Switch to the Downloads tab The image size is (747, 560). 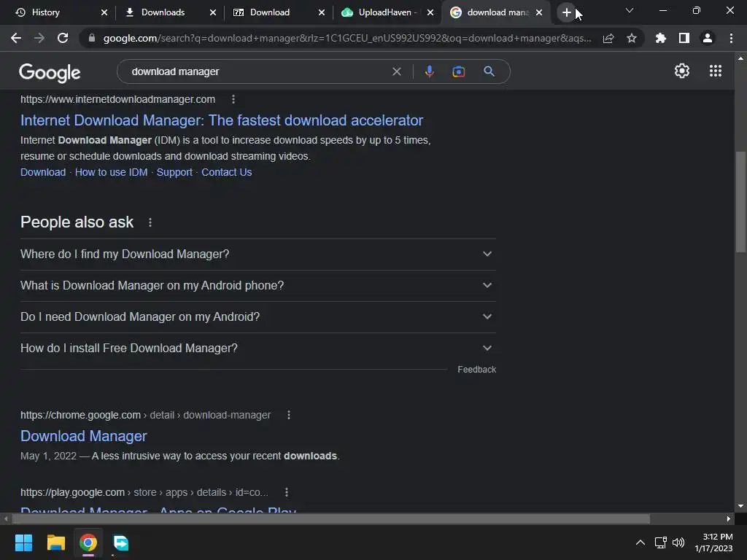(x=169, y=12)
